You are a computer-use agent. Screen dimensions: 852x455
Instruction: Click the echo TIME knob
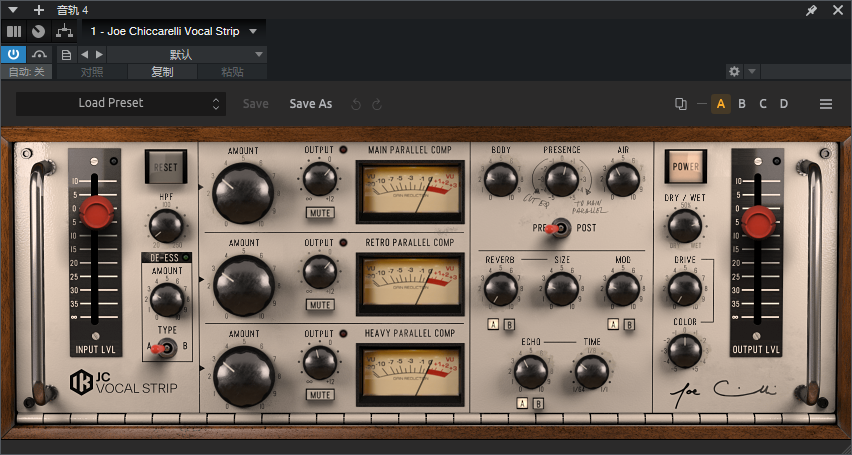coord(592,372)
